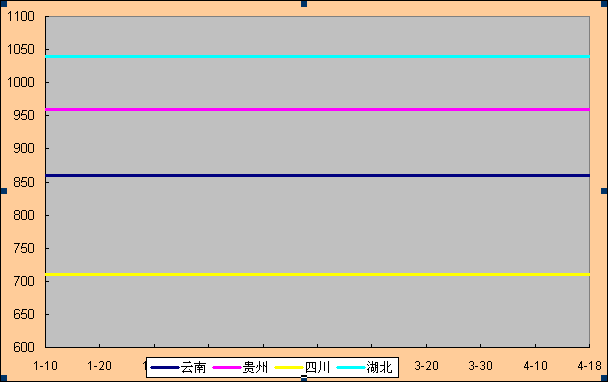Click the 600 value axis label

(24, 347)
